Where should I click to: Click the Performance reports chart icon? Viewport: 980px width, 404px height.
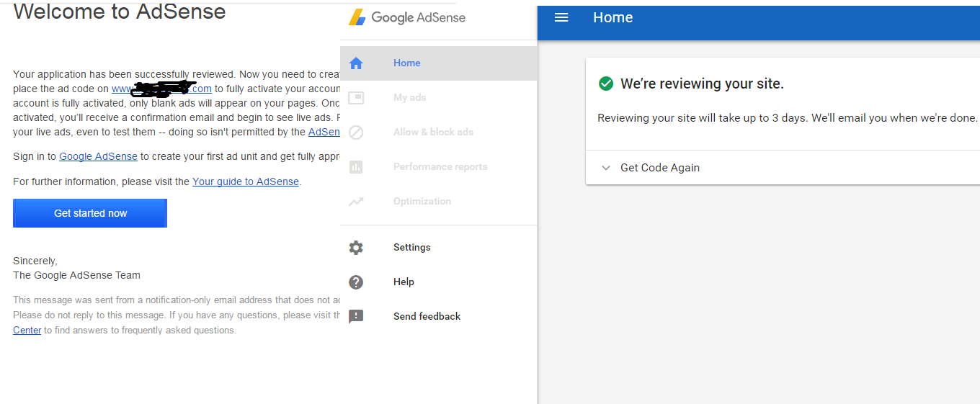pyautogui.click(x=356, y=167)
